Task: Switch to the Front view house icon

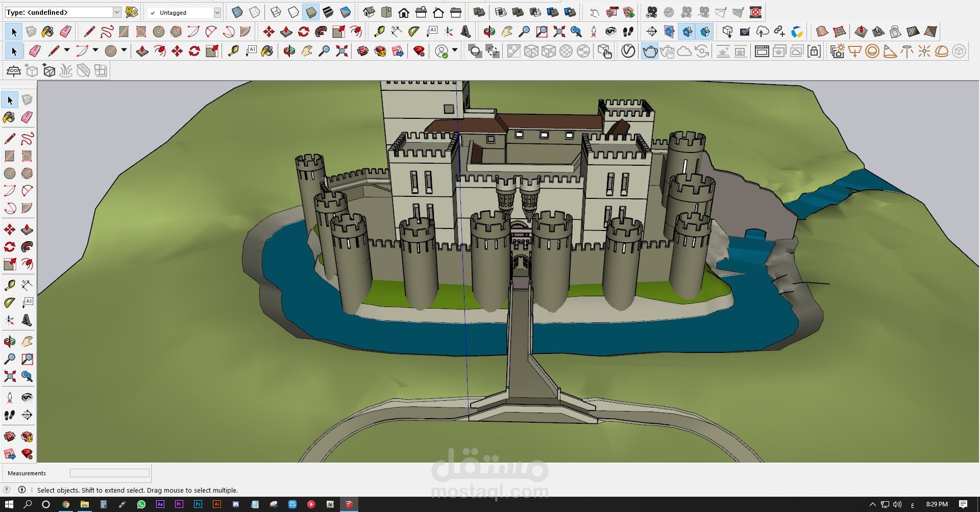Action: (404, 12)
